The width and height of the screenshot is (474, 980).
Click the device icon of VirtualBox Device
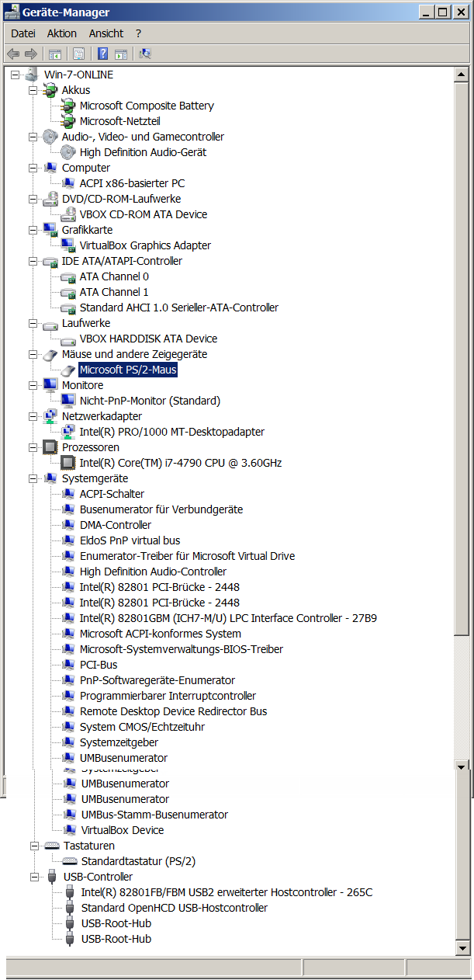71,830
